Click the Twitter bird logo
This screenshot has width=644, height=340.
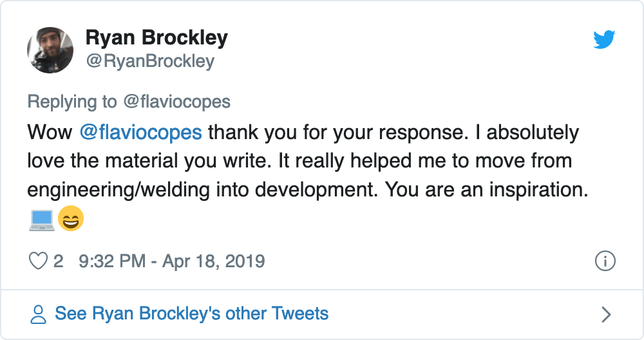pos(604,40)
